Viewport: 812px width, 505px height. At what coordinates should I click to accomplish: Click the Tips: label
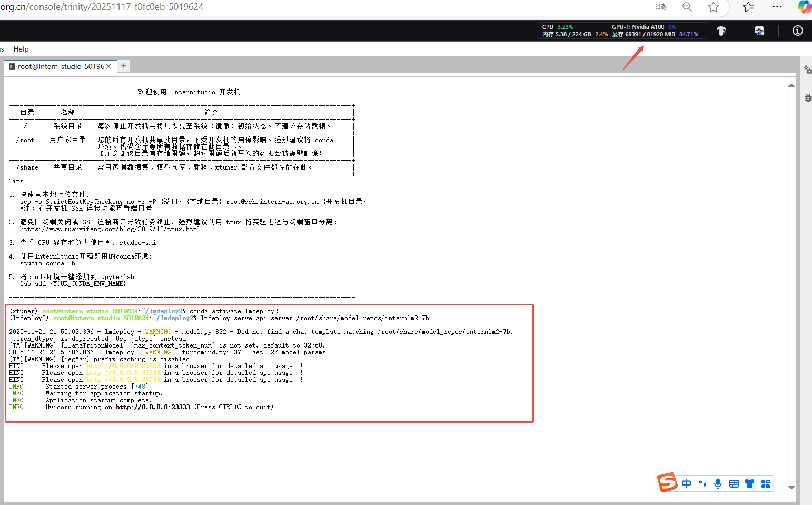click(x=17, y=181)
